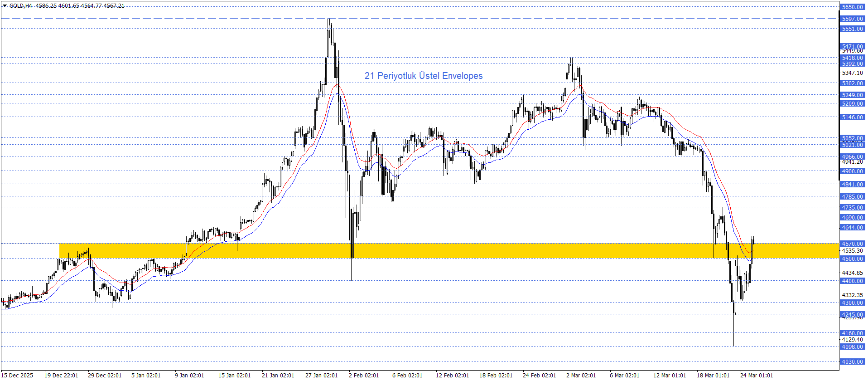Select the yellow 4500–4570 support zone rectangle

pos(449,251)
